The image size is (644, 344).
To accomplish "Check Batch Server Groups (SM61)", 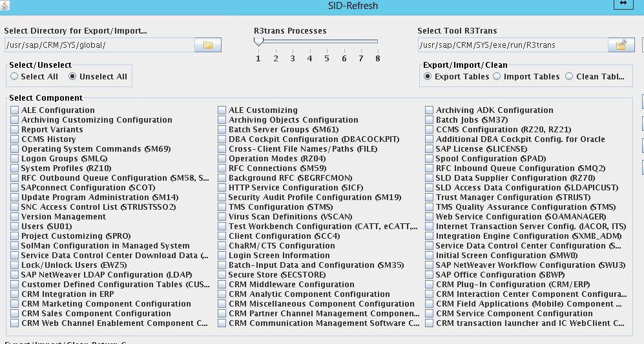I will pos(222,129).
